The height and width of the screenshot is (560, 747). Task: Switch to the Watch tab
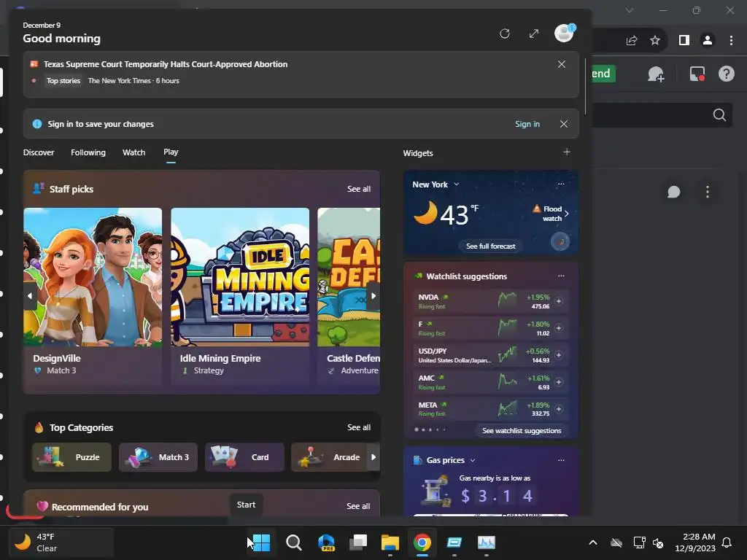[x=134, y=152]
